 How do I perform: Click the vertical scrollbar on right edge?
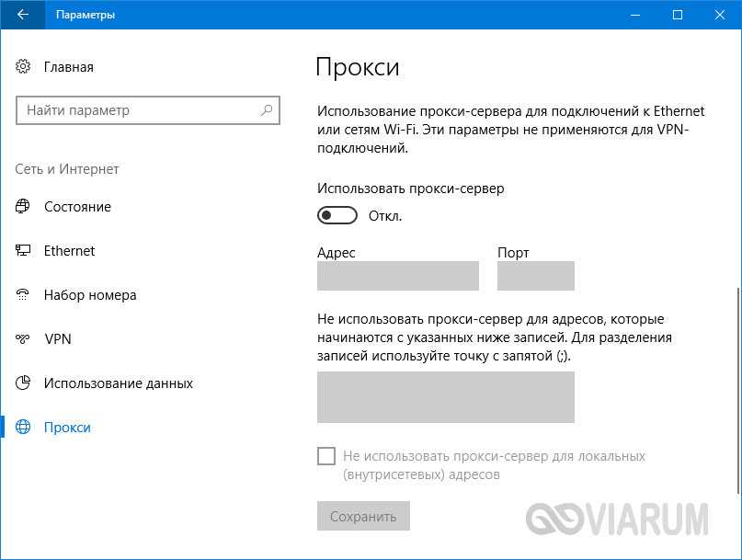pyautogui.click(x=738, y=391)
